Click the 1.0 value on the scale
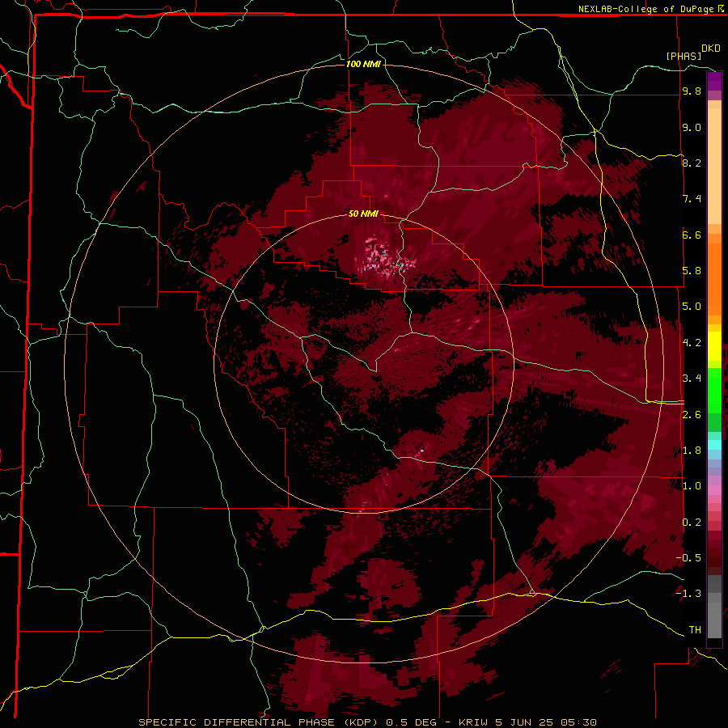This screenshot has width=728, height=728. 692,486
